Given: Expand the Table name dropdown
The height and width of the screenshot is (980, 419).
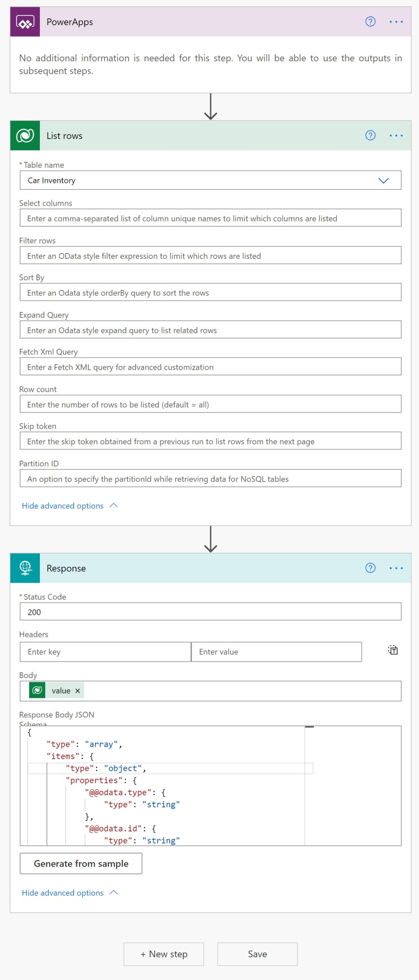Looking at the screenshot, I should 383,180.
